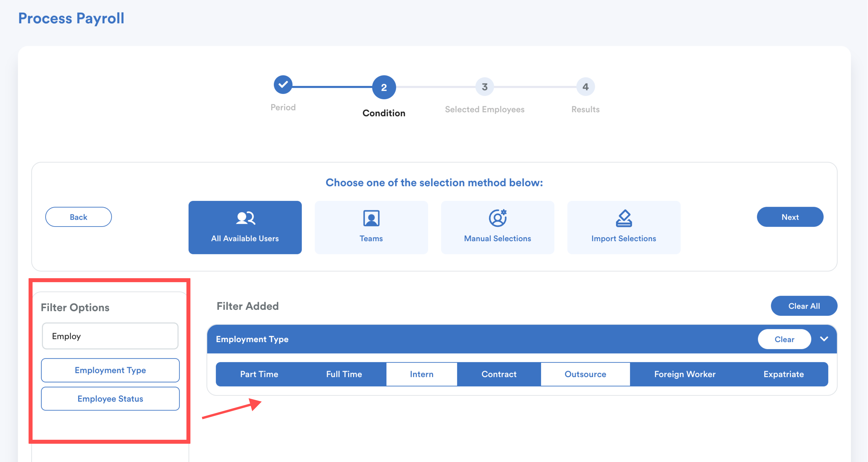Viewport: 868px width, 462px height.
Task: Click the Manual Selections user-gear icon
Action: tap(497, 218)
